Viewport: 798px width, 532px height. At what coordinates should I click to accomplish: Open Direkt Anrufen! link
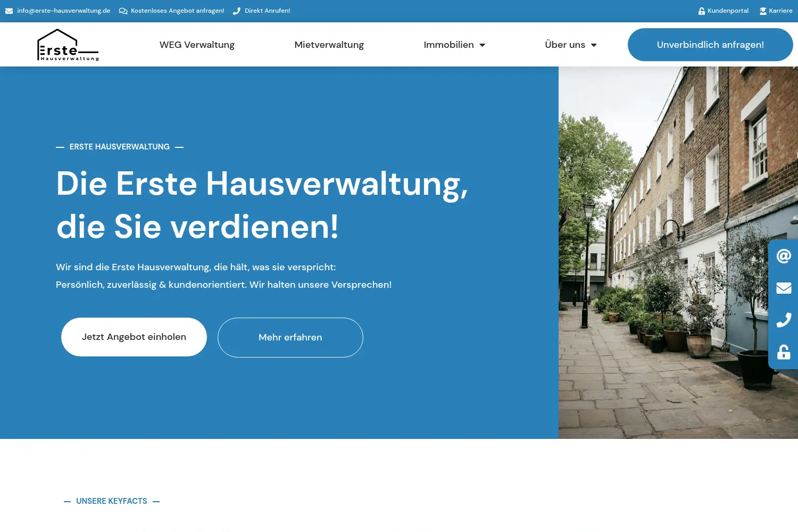268,11
